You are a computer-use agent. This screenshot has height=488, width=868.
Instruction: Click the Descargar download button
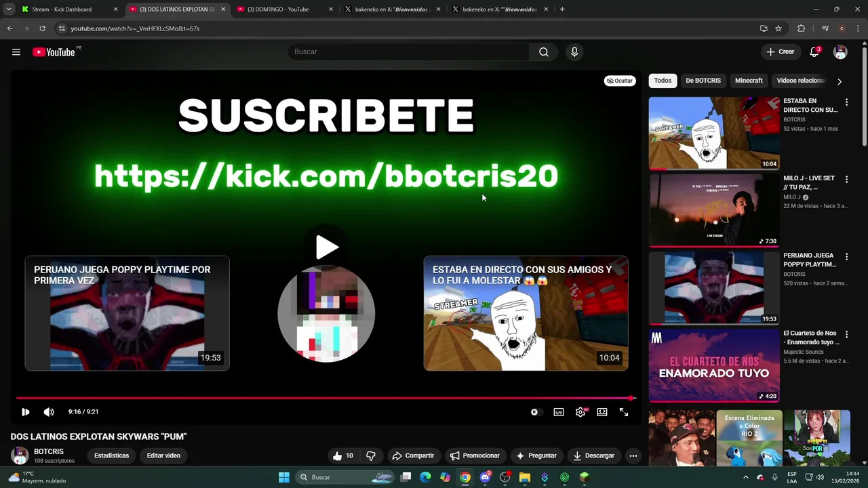point(593,455)
